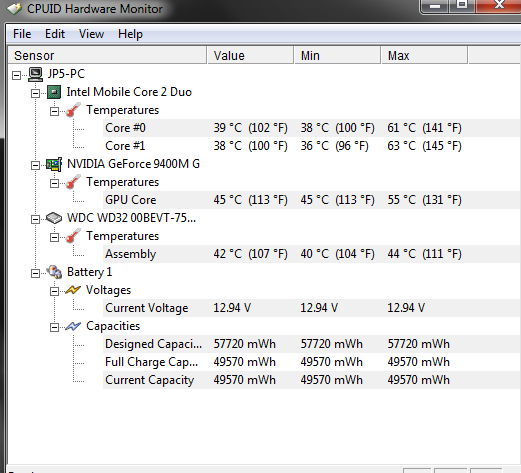The height and width of the screenshot is (473, 521).
Task: Collapse the Voltages group
Action: pyautogui.click(x=54, y=291)
